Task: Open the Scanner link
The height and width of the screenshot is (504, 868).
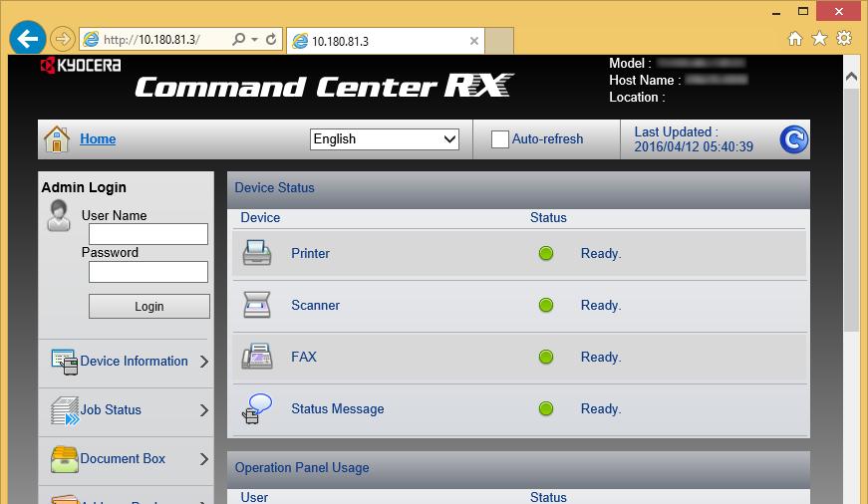Action: 316,306
